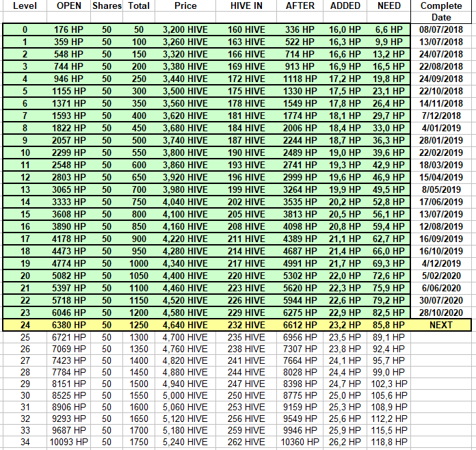
Task: Click the 'NEED' header cell
Action: click(x=389, y=5)
